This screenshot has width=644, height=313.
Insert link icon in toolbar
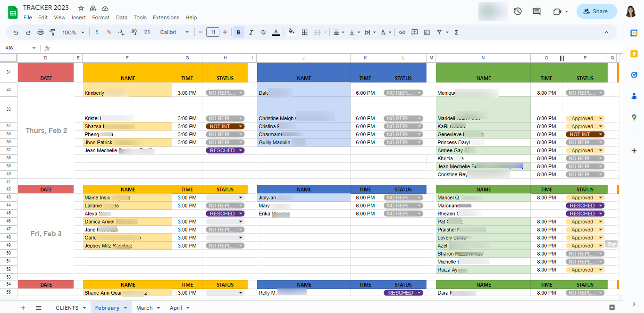pos(402,33)
